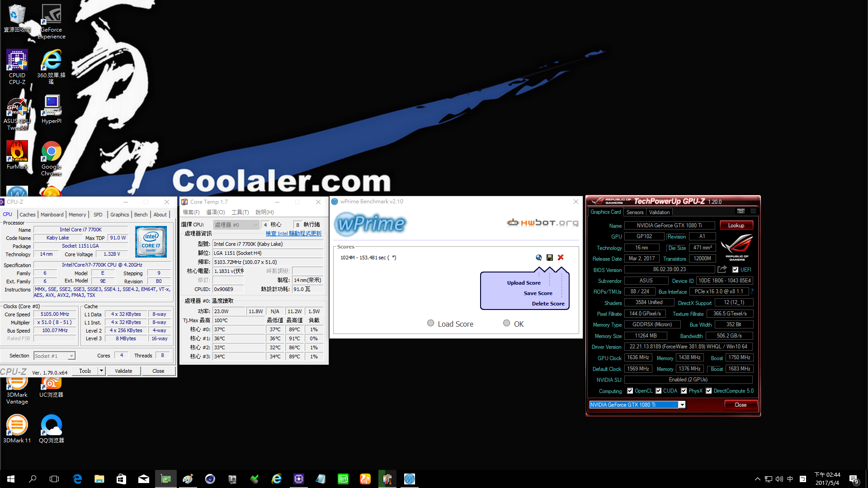Click the CPU-Z Validate button
Viewport: 868px width, 488px height.
[x=123, y=371]
